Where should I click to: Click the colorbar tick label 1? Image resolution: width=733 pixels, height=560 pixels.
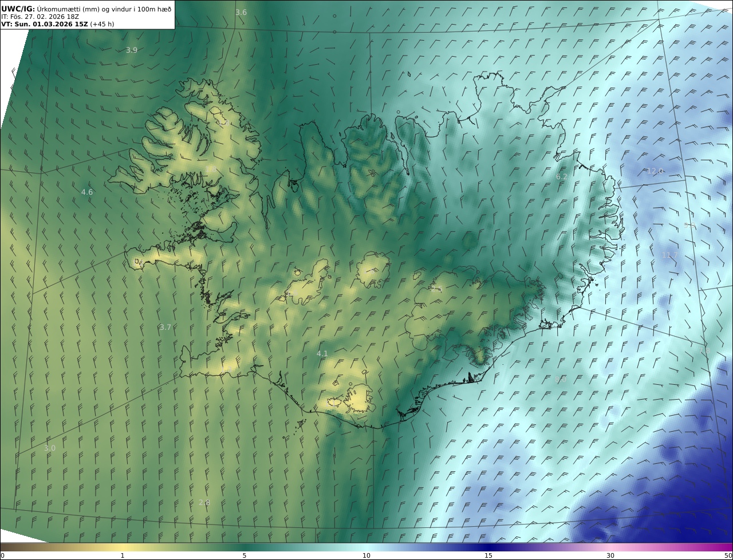click(123, 555)
